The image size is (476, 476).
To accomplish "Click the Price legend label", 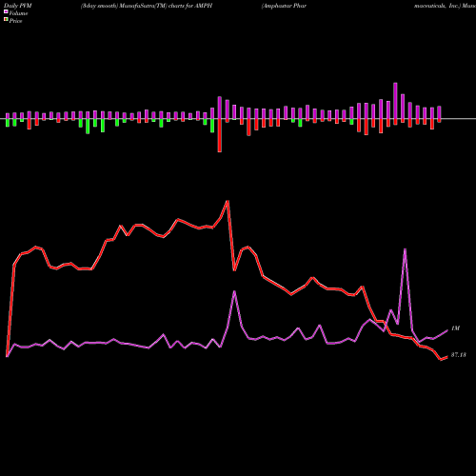I will [15, 21].
